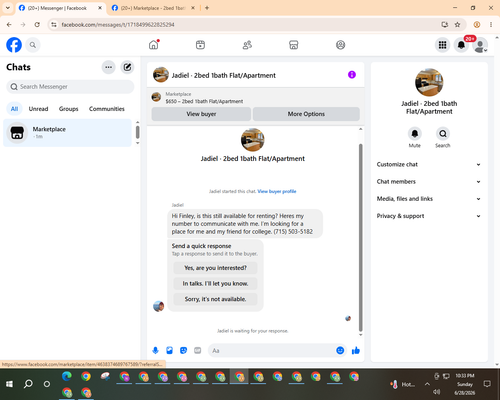The height and width of the screenshot is (400, 500).
Task: Open the Marketplace storefront icon in top navigation
Action: [x=294, y=45]
